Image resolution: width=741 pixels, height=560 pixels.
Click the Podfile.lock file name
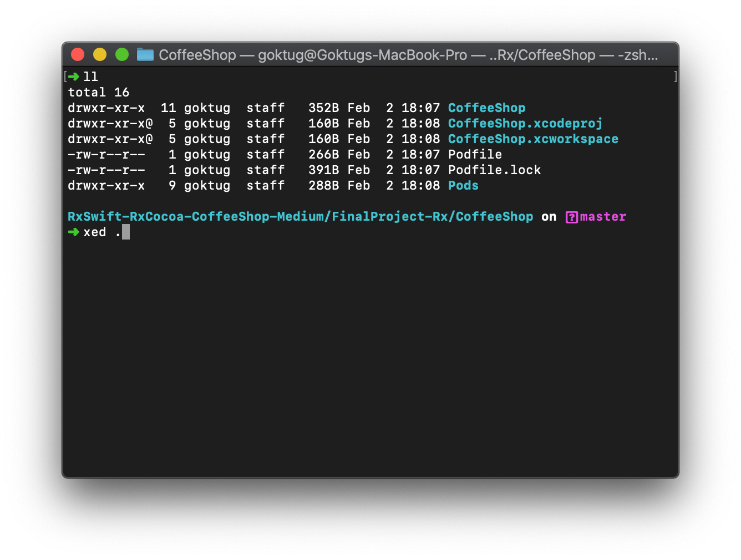[494, 170]
